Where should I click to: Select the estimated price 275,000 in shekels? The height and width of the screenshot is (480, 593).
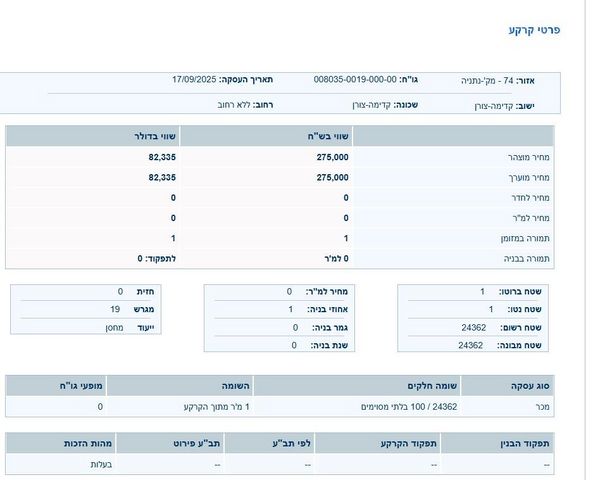coord(332,177)
